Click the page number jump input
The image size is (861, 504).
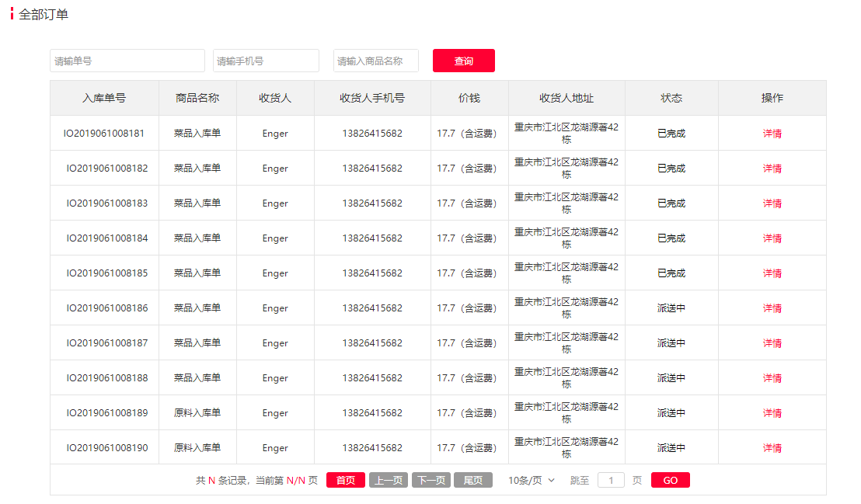(x=611, y=480)
